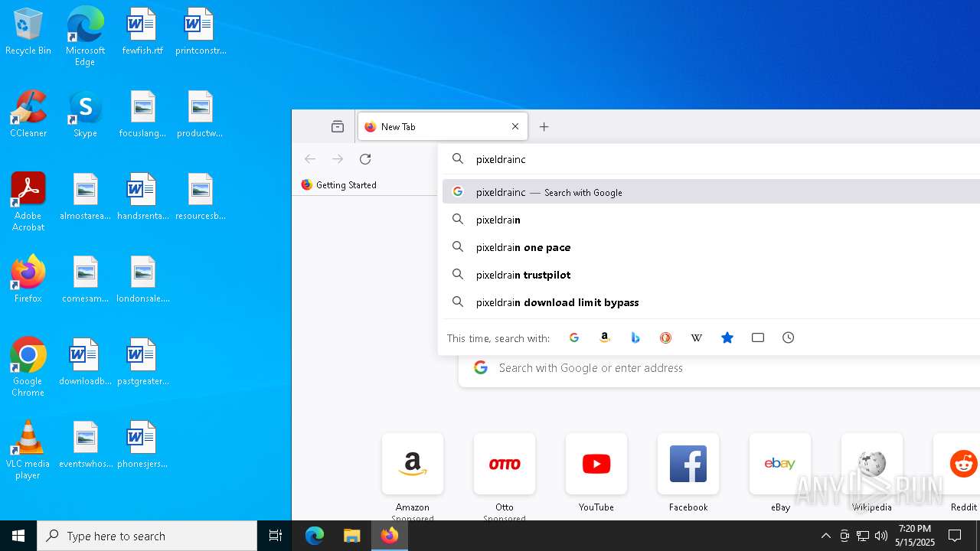Search this time with Google icon
This screenshot has height=551, width=980.
[574, 337]
